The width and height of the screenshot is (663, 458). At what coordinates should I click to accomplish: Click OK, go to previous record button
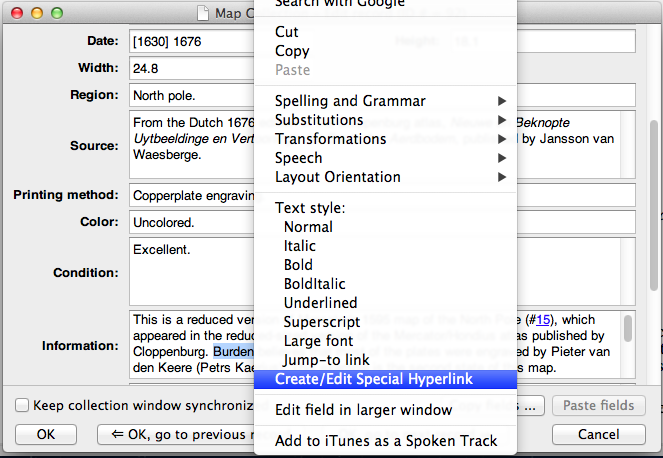(x=176, y=434)
